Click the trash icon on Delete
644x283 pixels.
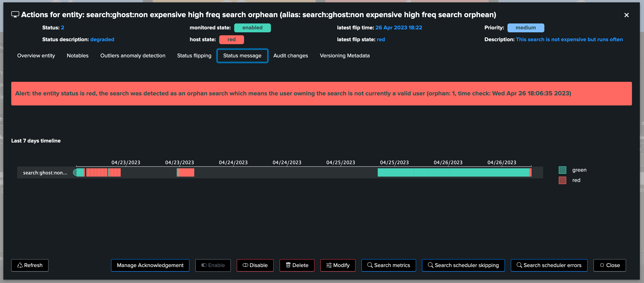288,265
